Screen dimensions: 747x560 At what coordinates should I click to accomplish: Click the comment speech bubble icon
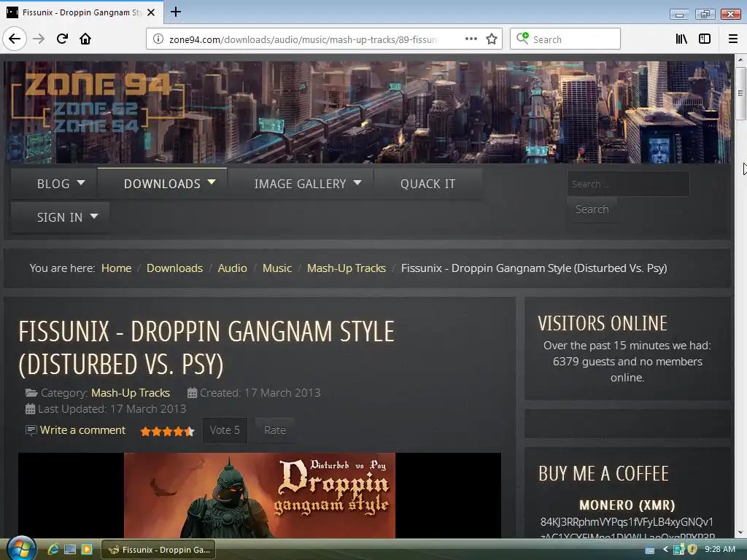31,430
